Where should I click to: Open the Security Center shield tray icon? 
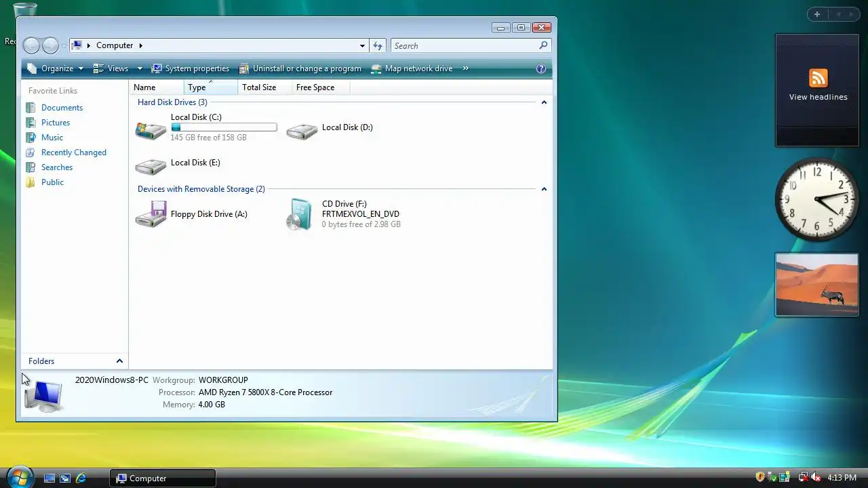pyautogui.click(x=760, y=477)
